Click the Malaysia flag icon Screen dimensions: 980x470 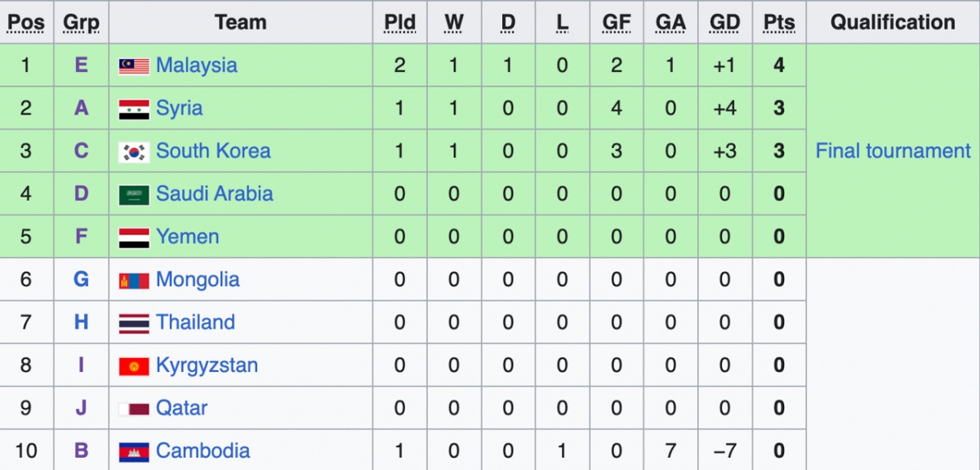(134, 65)
